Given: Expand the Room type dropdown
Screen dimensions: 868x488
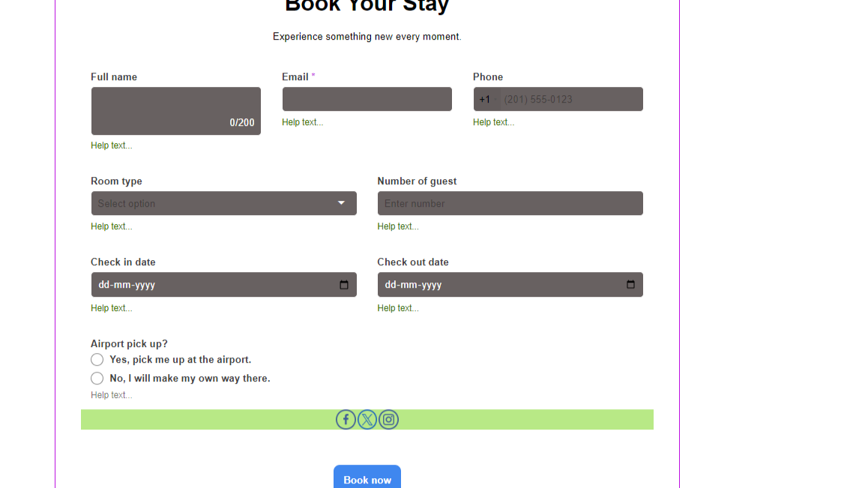Looking at the screenshot, I should click(223, 203).
